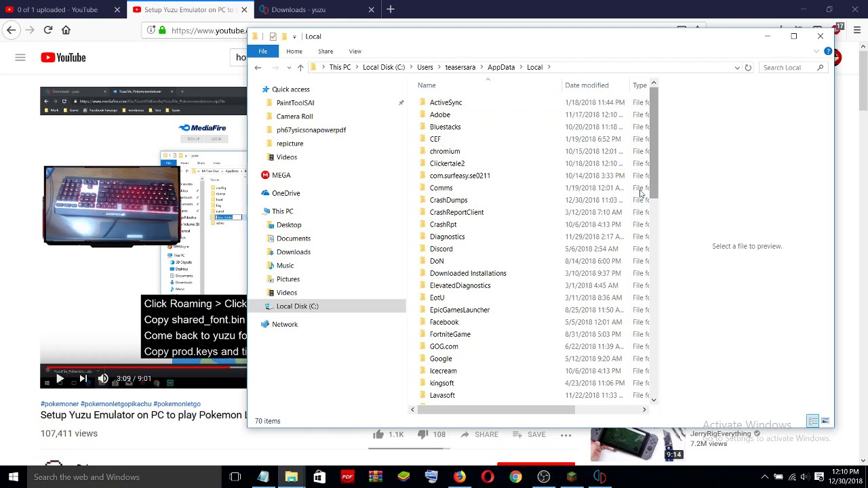Like the video with thumbs up
Screen dimensions: 868x488
click(378, 434)
